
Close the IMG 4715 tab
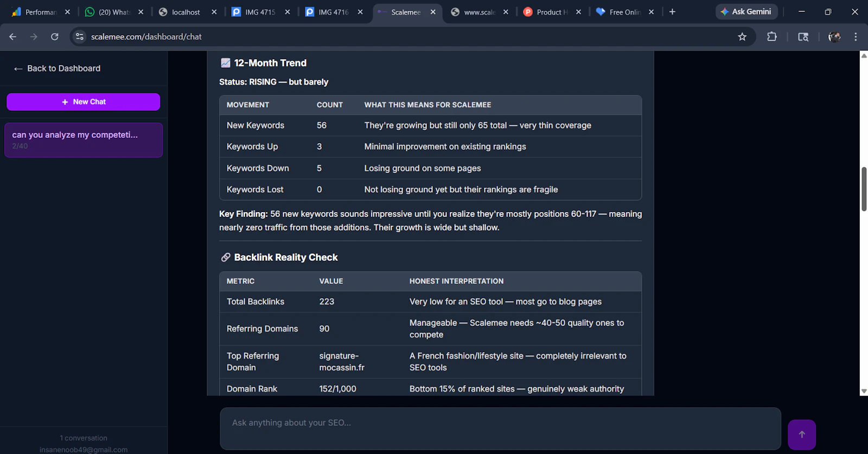(x=288, y=12)
